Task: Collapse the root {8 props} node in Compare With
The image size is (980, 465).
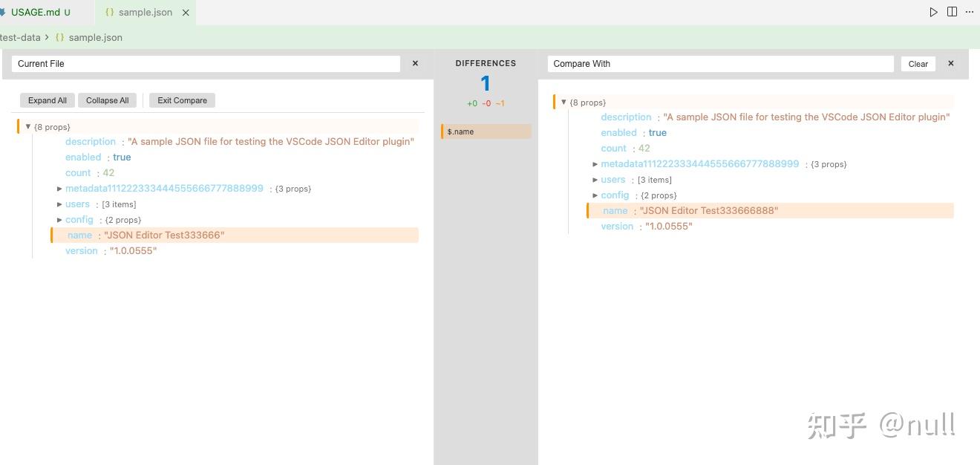Action: pyautogui.click(x=563, y=103)
